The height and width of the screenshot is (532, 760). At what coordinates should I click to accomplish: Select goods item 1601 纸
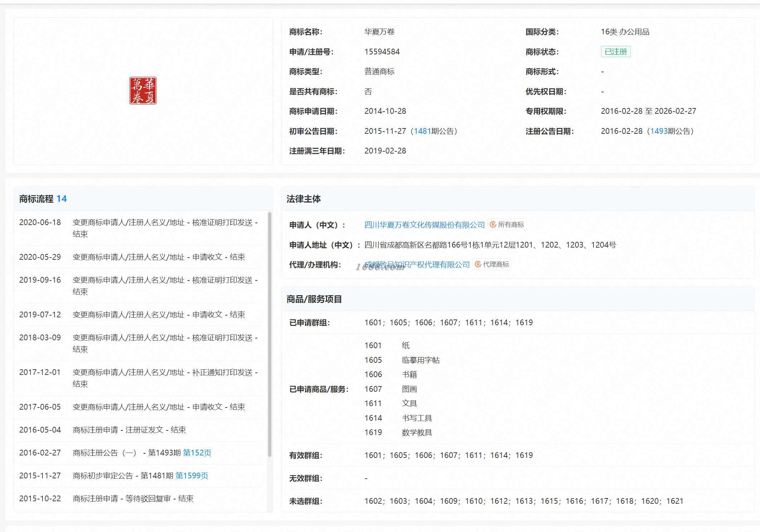coord(387,345)
